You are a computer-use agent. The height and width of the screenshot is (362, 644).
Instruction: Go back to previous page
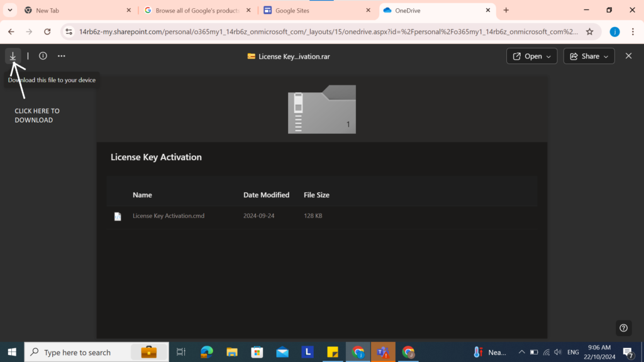tap(11, 31)
